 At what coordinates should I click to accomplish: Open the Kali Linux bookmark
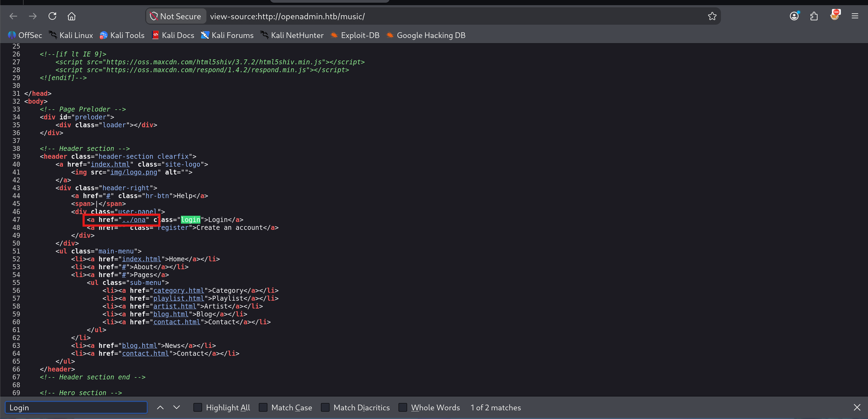pyautogui.click(x=71, y=35)
